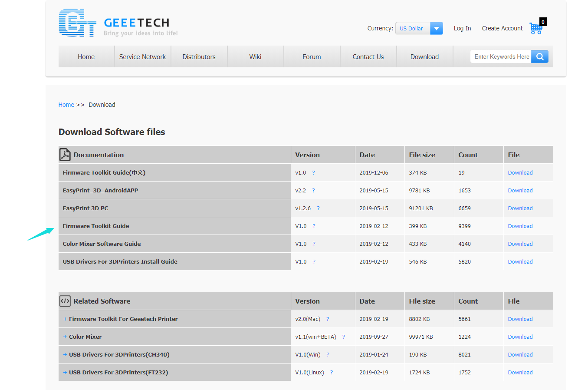Click the question mark beside EasyPrint 3D PC version
Image resolution: width=588 pixels, height=390 pixels.
(318, 208)
